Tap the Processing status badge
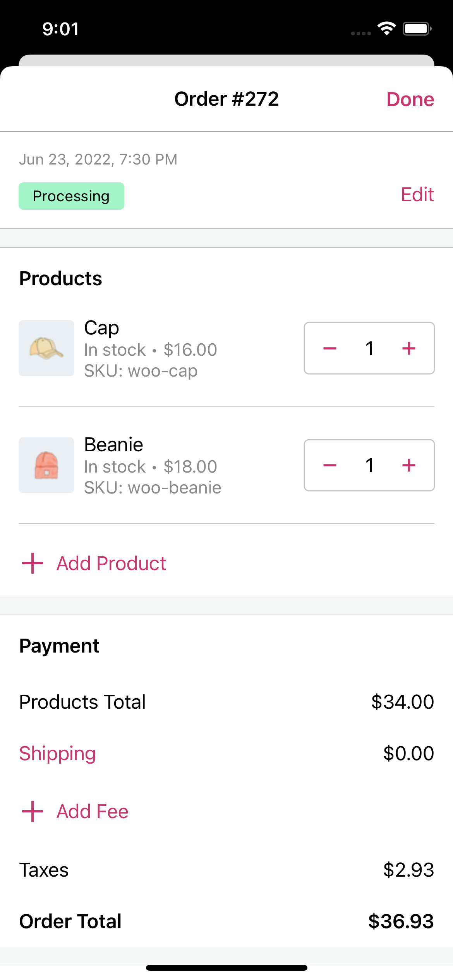The width and height of the screenshot is (453, 980). [x=71, y=196]
